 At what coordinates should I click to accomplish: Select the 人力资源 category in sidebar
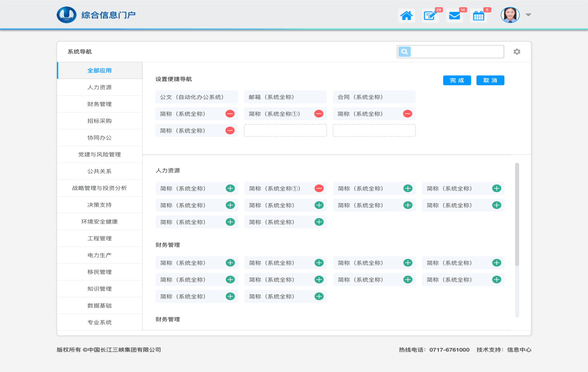99,88
